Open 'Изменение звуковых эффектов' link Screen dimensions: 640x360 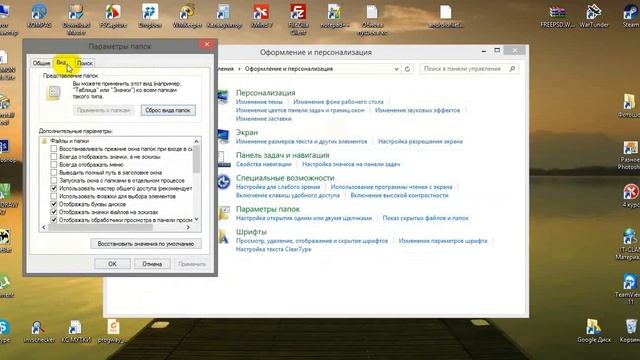[x=417, y=110]
